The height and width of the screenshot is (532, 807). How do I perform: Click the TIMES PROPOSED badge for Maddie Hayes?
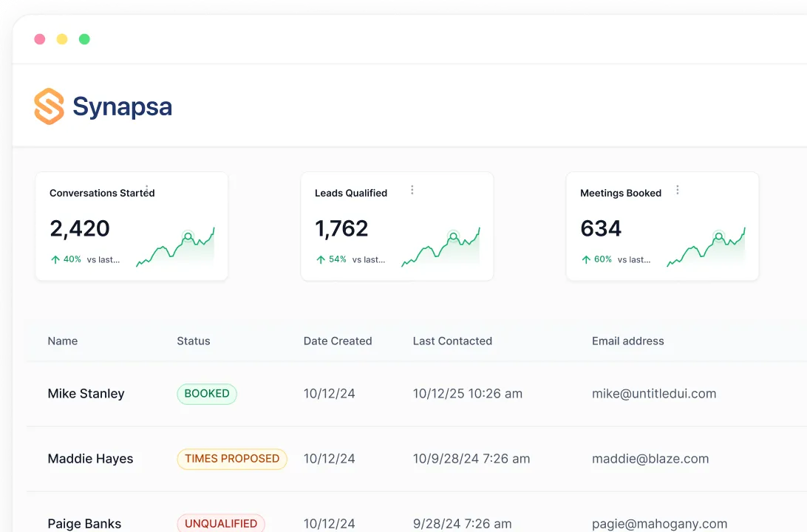point(232,459)
